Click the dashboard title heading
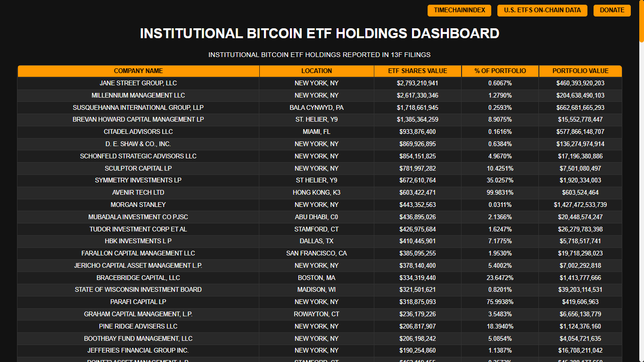This screenshot has height=362, width=644. tap(319, 33)
